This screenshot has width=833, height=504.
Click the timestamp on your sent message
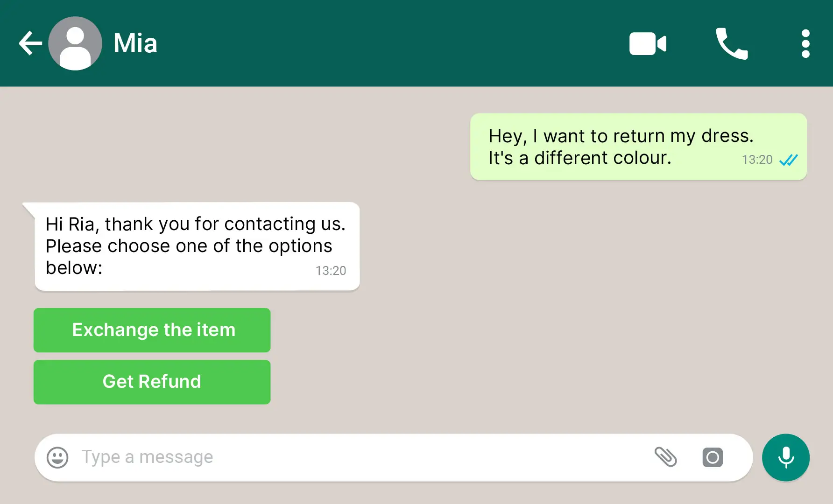tap(756, 160)
